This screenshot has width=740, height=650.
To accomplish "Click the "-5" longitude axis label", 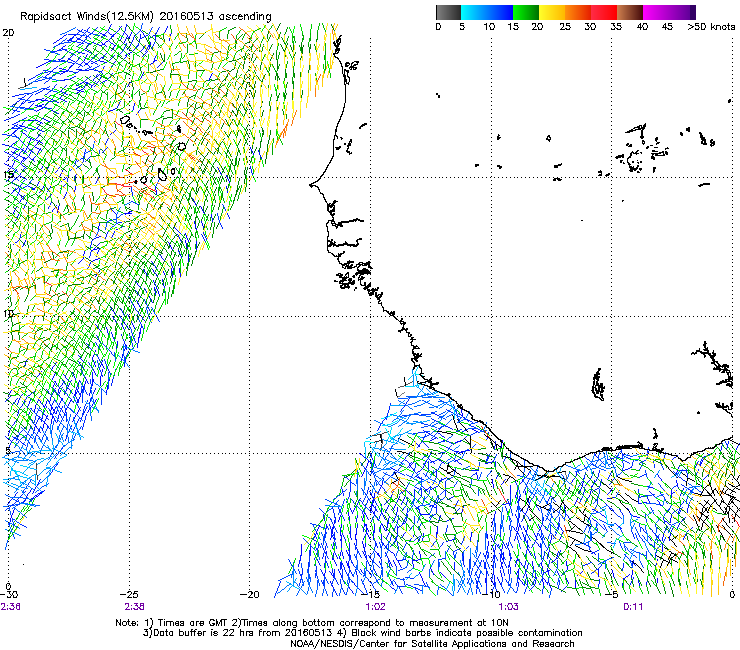I will (x=612, y=595).
